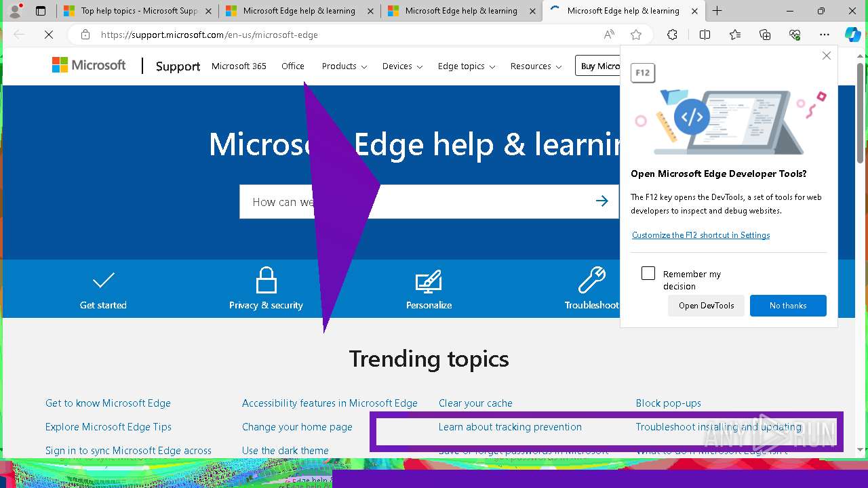Submit search with the arrow icon
The image size is (868, 488).
pyautogui.click(x=601, y=201)
